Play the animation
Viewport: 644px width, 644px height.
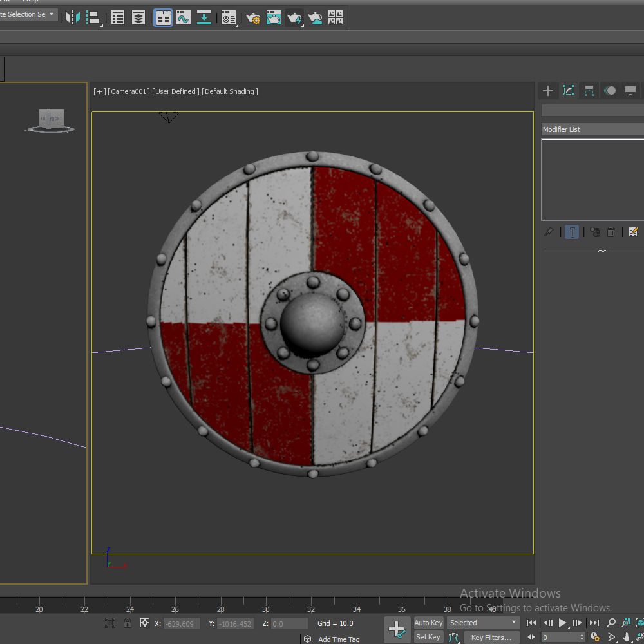pos(563,623)
